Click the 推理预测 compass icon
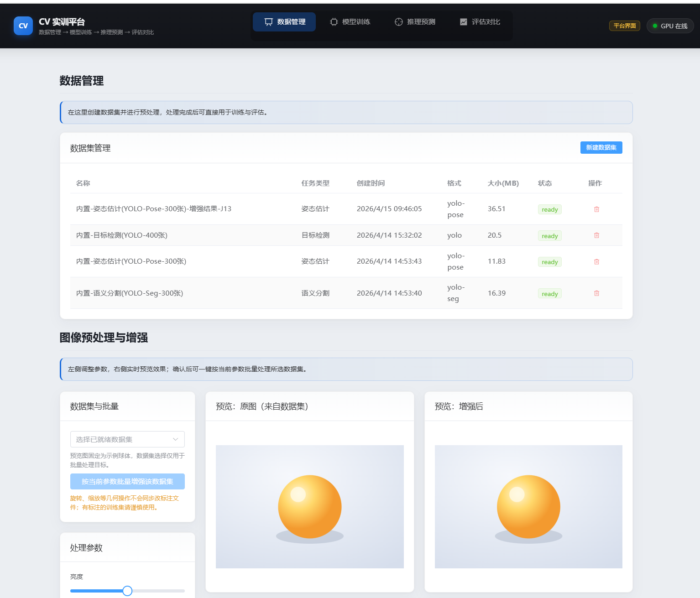This screenshot has height=598, width=700. tap(398, 21)
